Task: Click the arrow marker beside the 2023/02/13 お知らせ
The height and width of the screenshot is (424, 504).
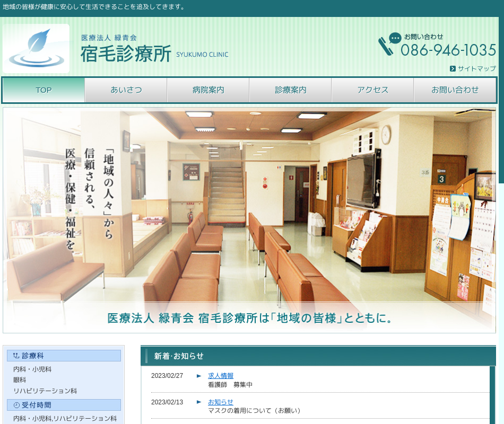Action: (x=199, y=402)
